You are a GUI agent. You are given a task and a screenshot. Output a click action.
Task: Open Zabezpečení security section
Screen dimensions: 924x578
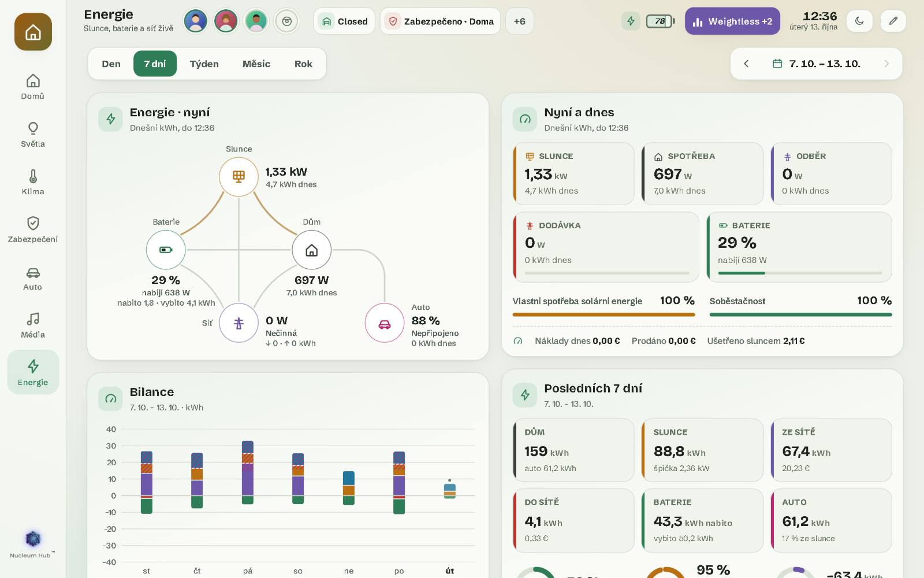coord(33,230)
